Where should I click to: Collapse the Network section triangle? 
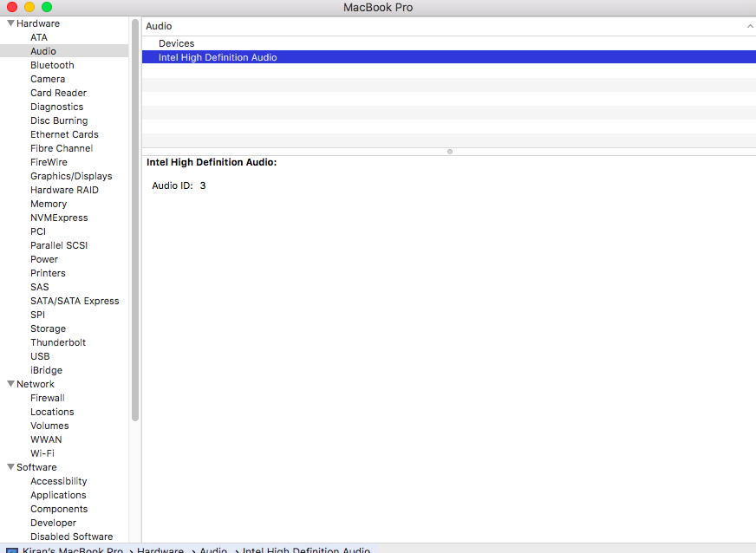point(10,384)
